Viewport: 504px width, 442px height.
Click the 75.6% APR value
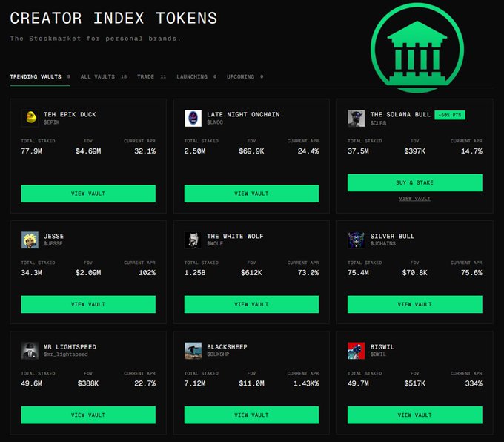pos(471,272)
